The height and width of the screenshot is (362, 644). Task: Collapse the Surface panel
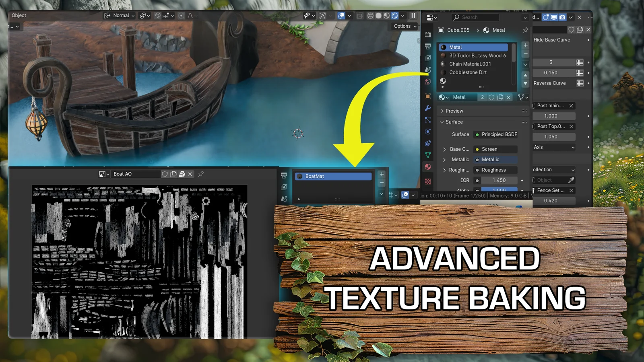454,122
